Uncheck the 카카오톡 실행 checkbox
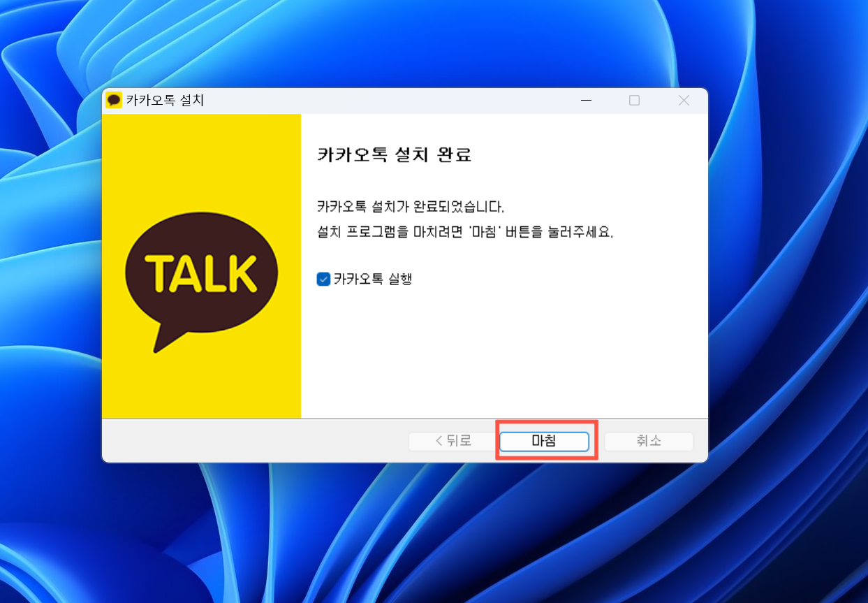The height and width of the screenshot is (603, 868). (x=323, y=279)
